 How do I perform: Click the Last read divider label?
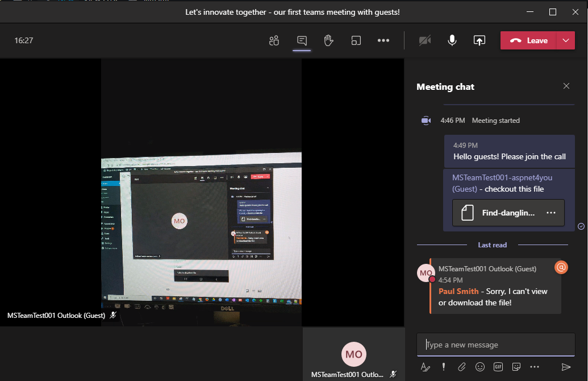coord(492,245)
